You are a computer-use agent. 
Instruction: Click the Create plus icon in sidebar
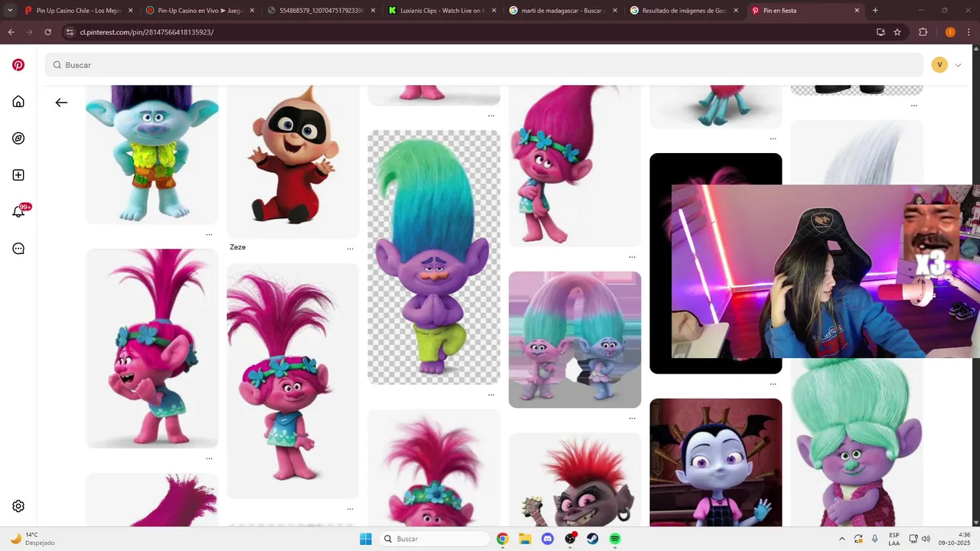18,175
